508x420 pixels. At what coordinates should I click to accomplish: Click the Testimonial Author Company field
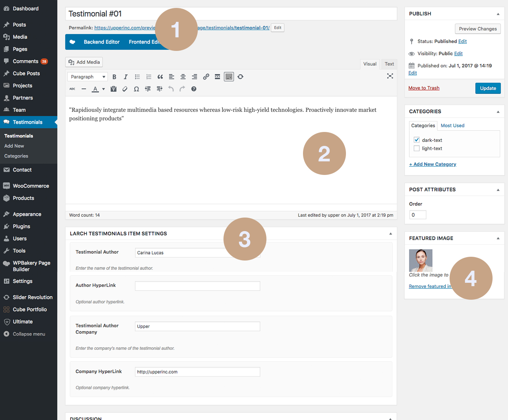point(197,326)
